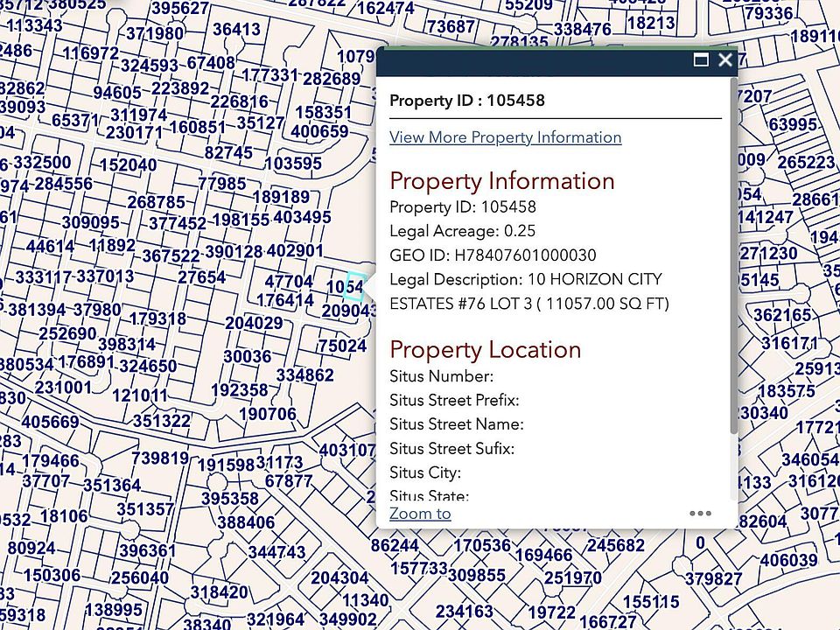
Task: Select parcel number 351322
Action: click(161, 421)
